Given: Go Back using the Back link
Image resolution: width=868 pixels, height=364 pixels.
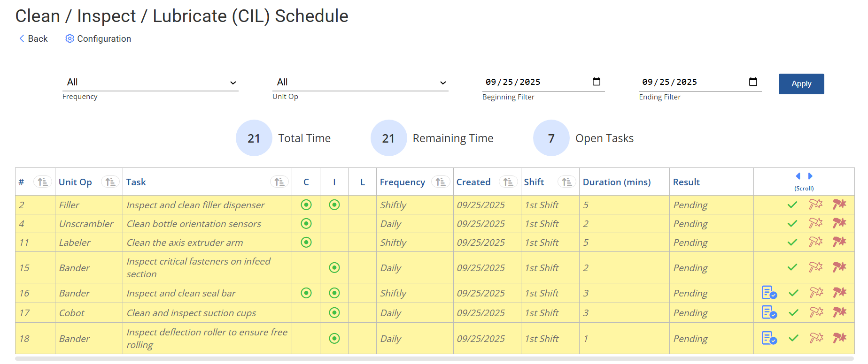Looking at the screenshot, I should pyautogui.click(x=33, y=38).
